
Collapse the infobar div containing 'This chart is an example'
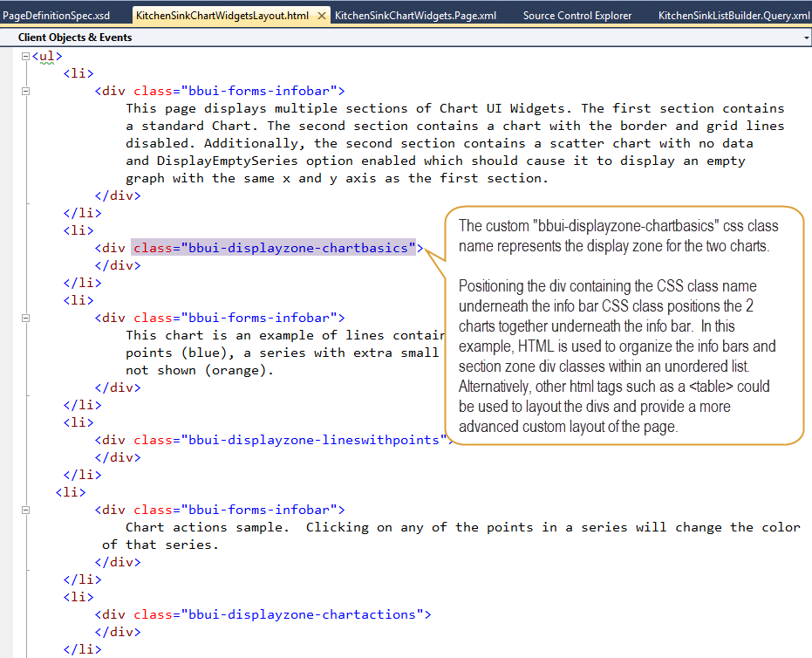click(x=25, y=319)
